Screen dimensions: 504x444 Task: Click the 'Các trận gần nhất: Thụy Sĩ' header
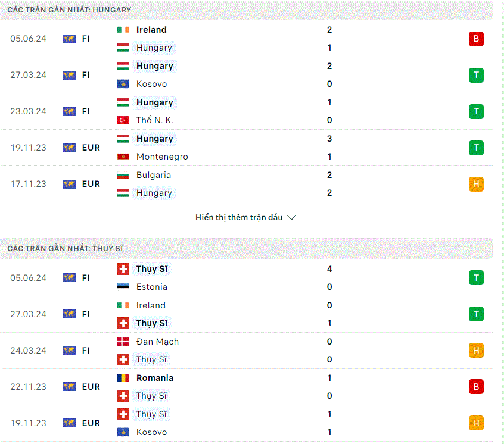tap(246, 249)
